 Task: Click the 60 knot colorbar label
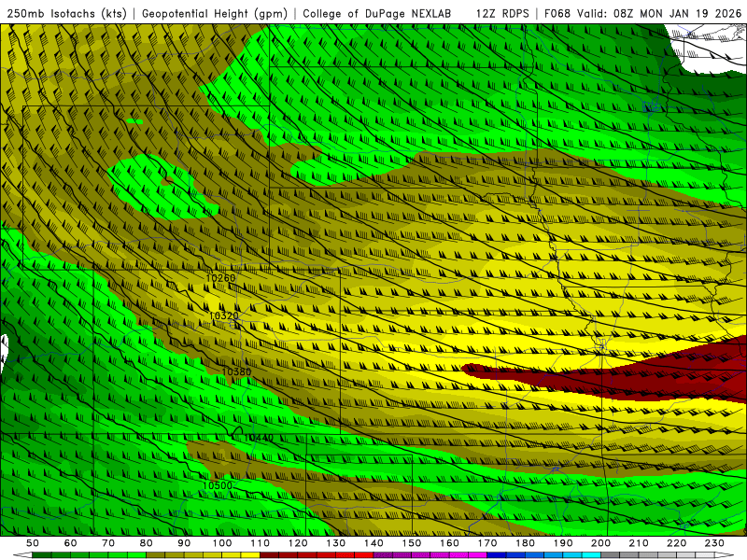pos(71,543)
